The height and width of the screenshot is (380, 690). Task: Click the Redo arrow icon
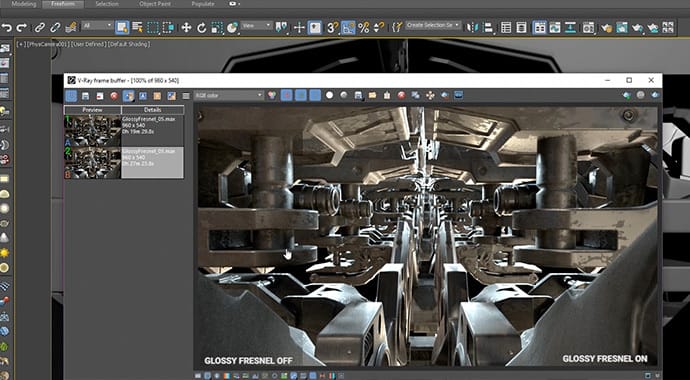click(22, 28)
